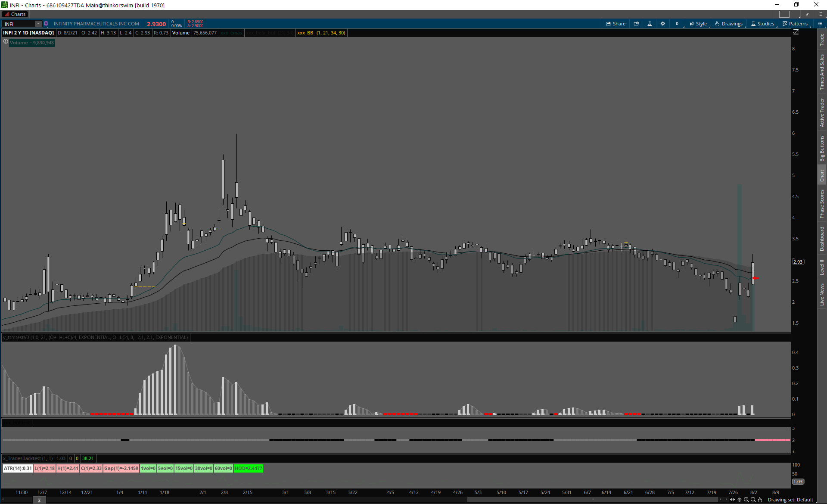
Task: Open the D timeframe aggregation dropdown
Action: [x=677, y=24]
